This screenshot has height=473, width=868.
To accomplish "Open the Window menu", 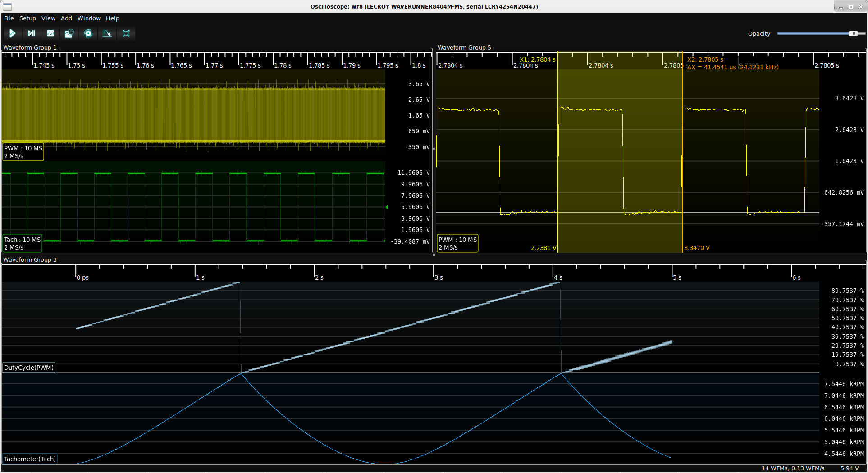I will pyautogui.click(x=89, y=18).
